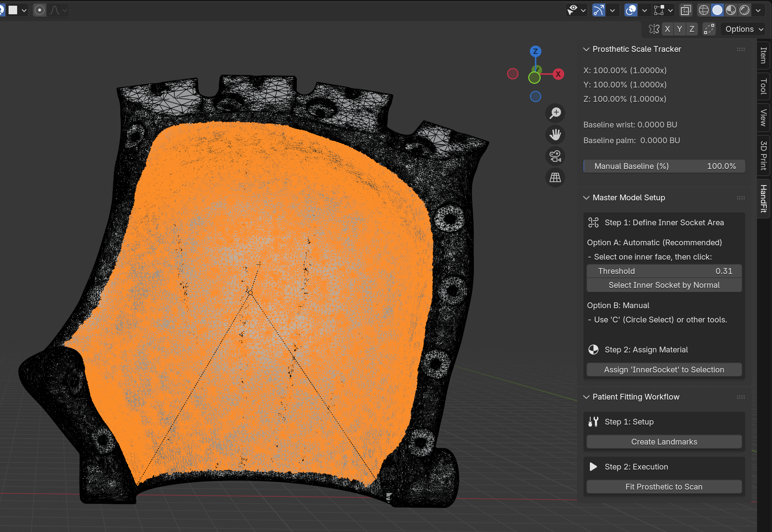Switch to wireframe viewport shading
Viewport: 772px width, 532px height.
703,10
